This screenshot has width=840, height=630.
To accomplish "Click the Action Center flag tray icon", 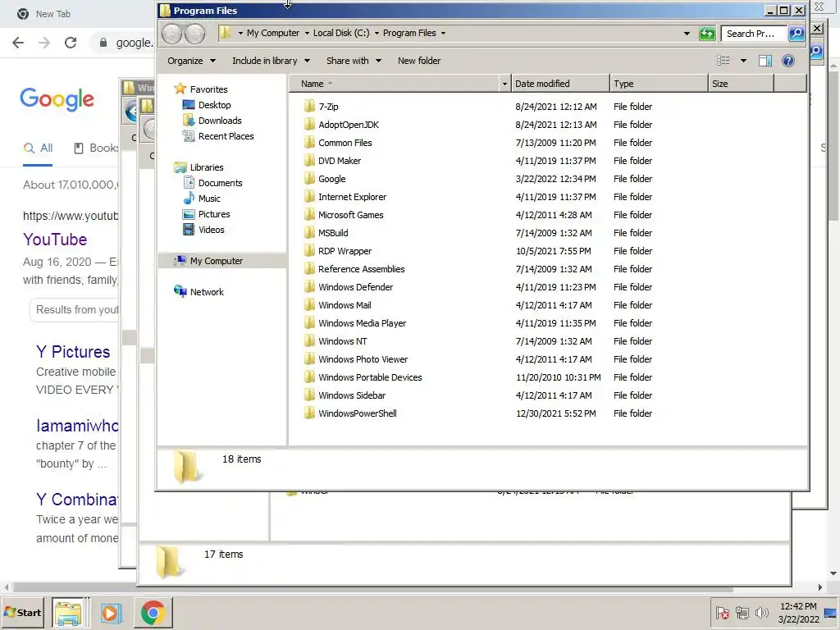I will coord(722,612).
